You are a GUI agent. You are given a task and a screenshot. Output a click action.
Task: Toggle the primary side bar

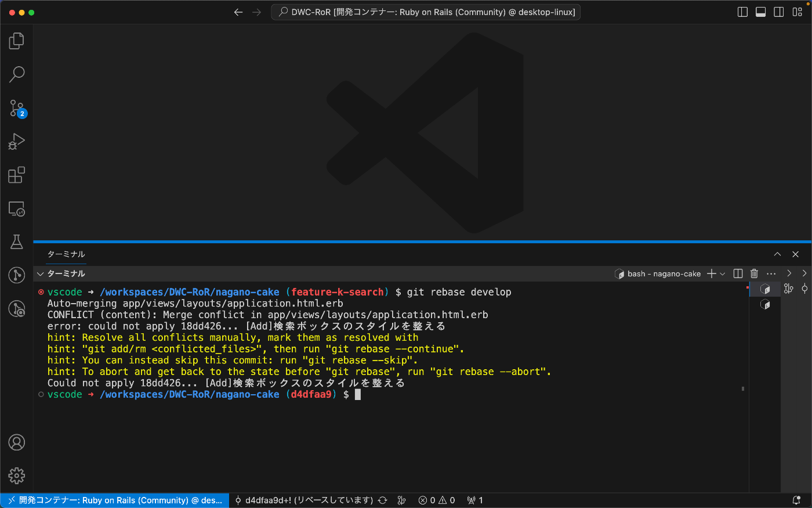[x=742, y=12]
